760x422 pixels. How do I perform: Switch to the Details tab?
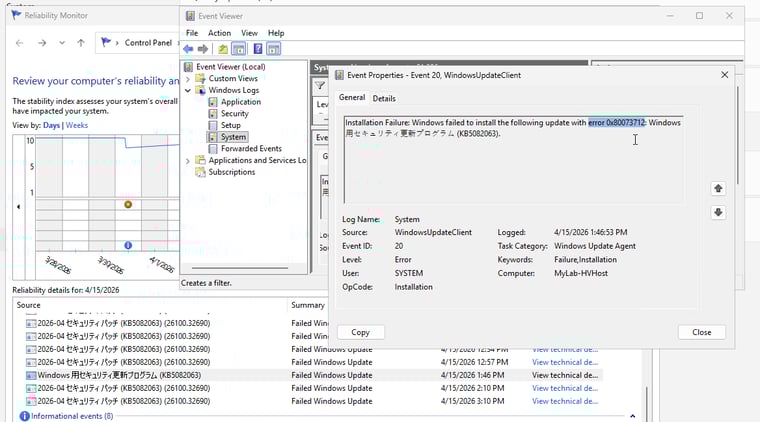384,98
